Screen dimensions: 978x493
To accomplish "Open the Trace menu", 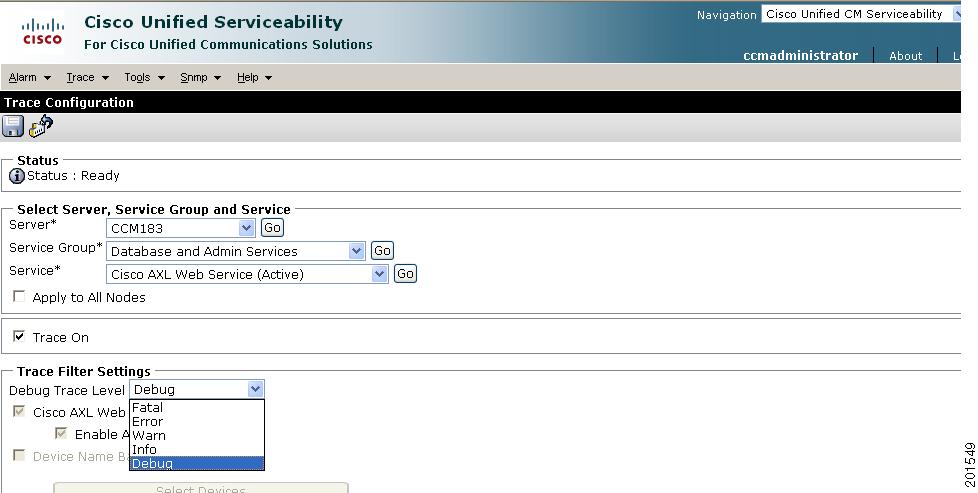I will [87, 77].
